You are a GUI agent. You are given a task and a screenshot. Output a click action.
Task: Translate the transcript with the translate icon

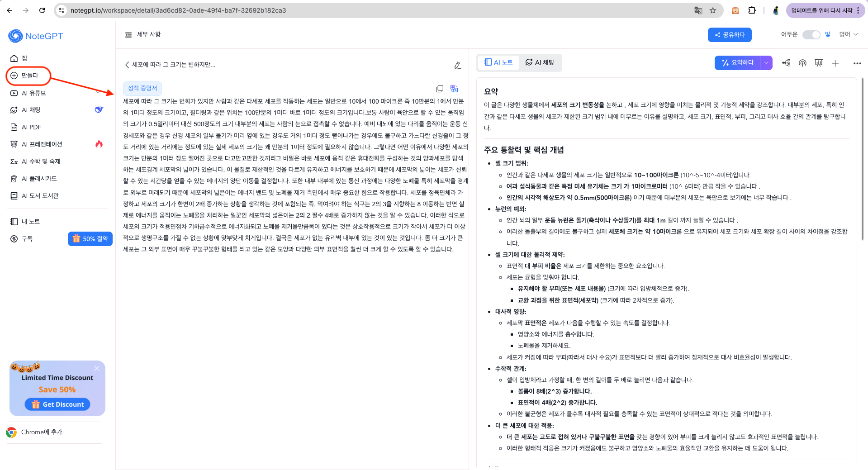[454, 88]
